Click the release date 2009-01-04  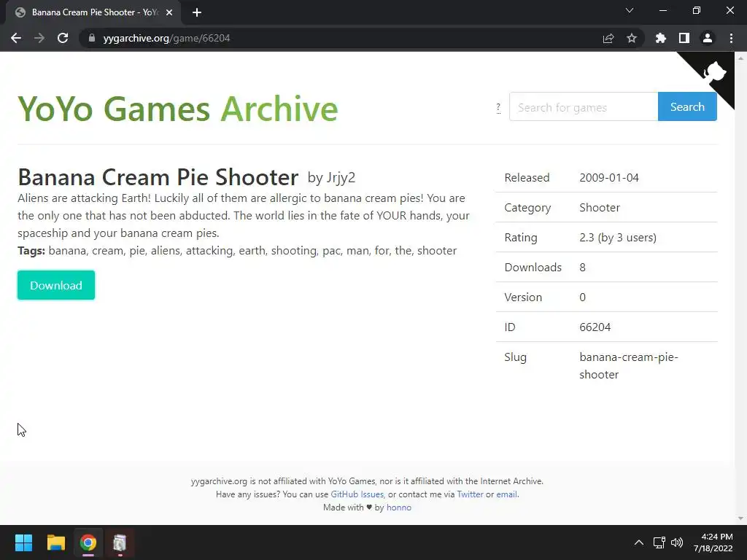[609, 178]
